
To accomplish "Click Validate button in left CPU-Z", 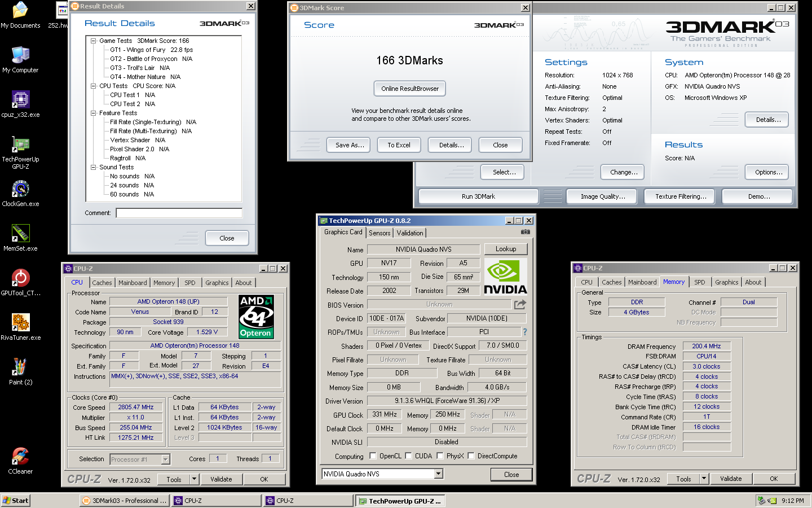I will point(221,479).
